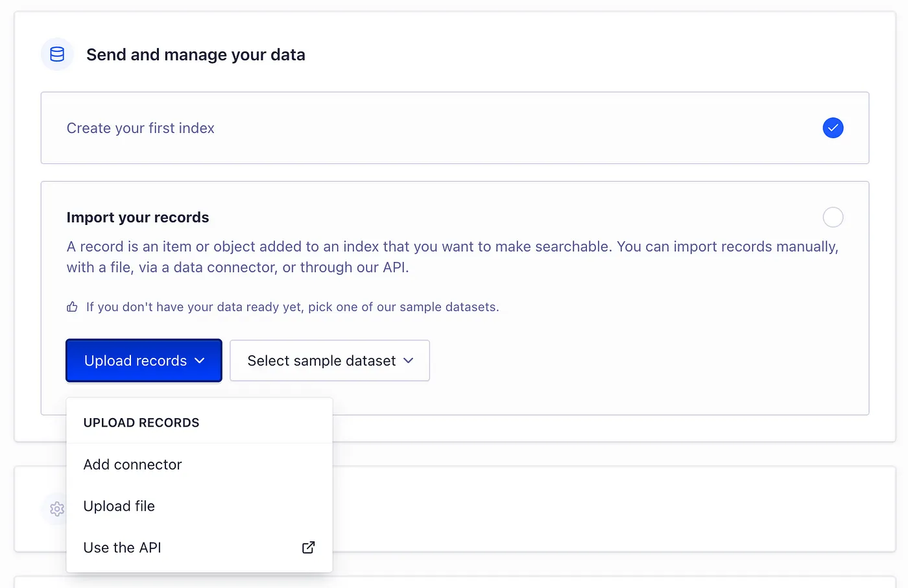Screen dimensions: 908x588
Task: Click the sample datasets hint text
Action: click(x=293, y=307)
